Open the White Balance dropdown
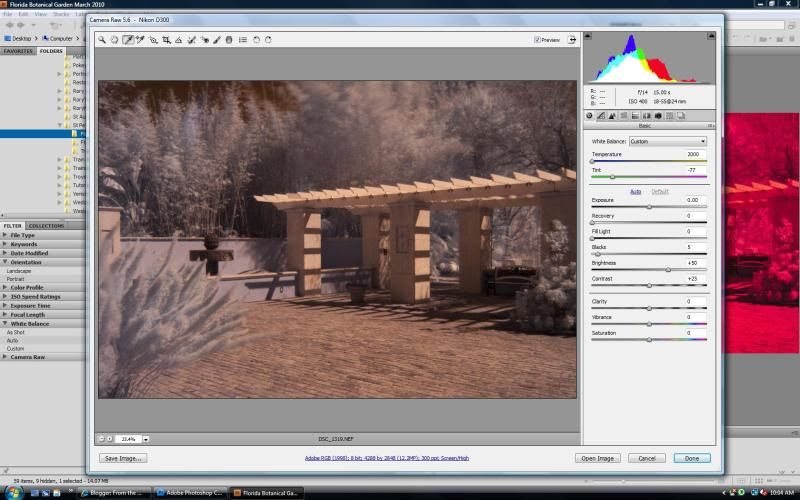The width and height of the screenshot is (800, 500). pos(668,141)
